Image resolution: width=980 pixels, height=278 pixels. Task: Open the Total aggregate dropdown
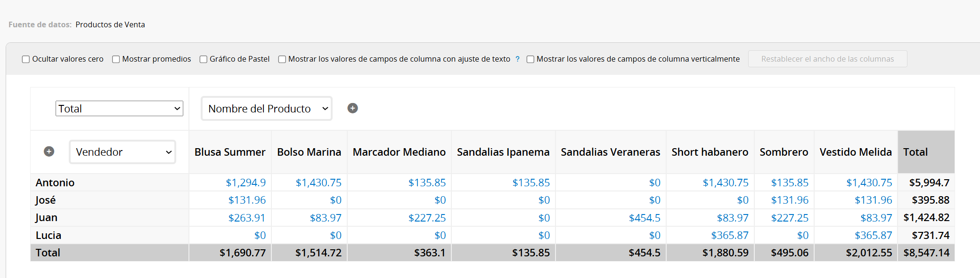[119, 109]
